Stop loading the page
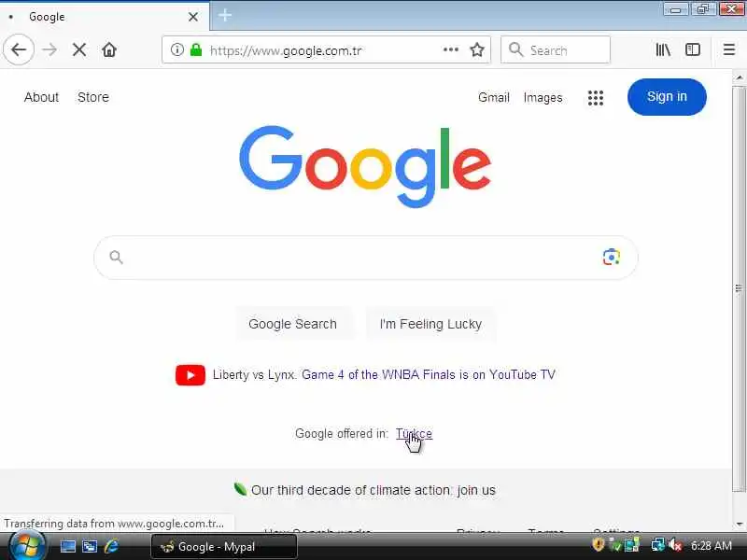This screenshot has width=747, height=560. (79, 49)
